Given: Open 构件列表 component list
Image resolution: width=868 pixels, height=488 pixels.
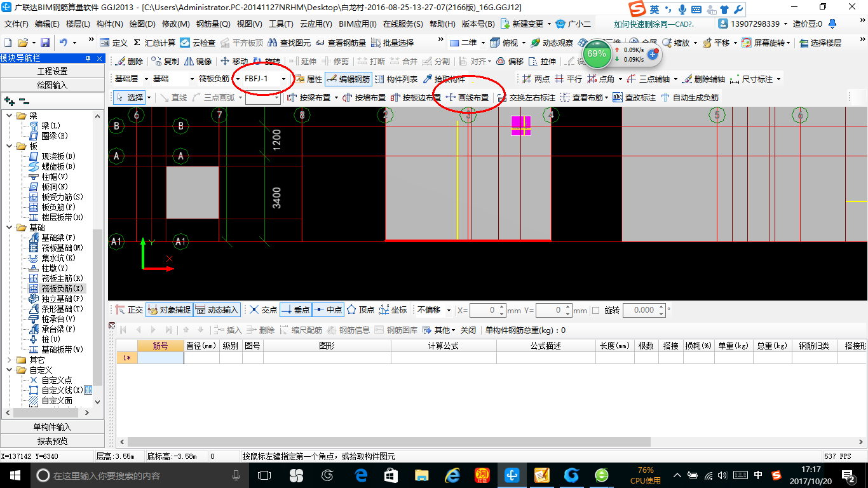Looking at the screenshot, I should click(396, 79).
